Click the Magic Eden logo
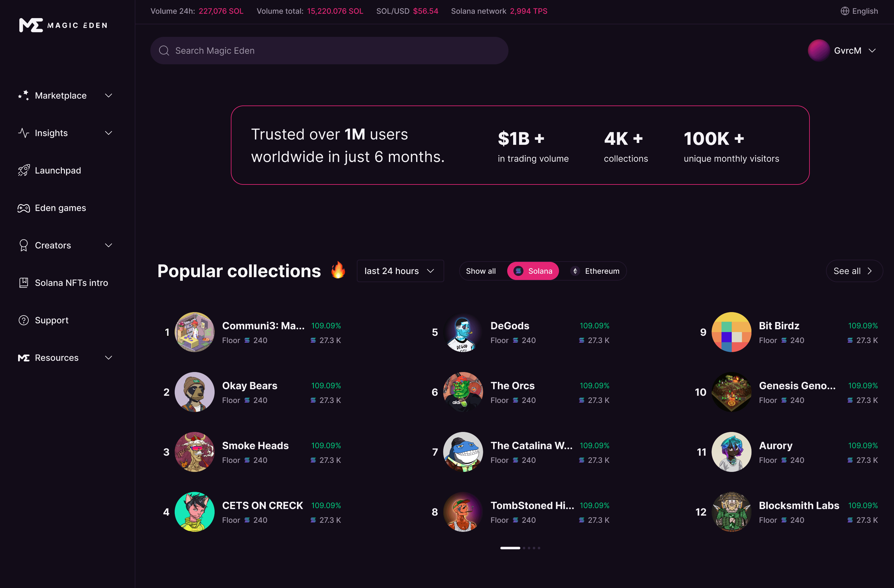 tap(63, 25)
